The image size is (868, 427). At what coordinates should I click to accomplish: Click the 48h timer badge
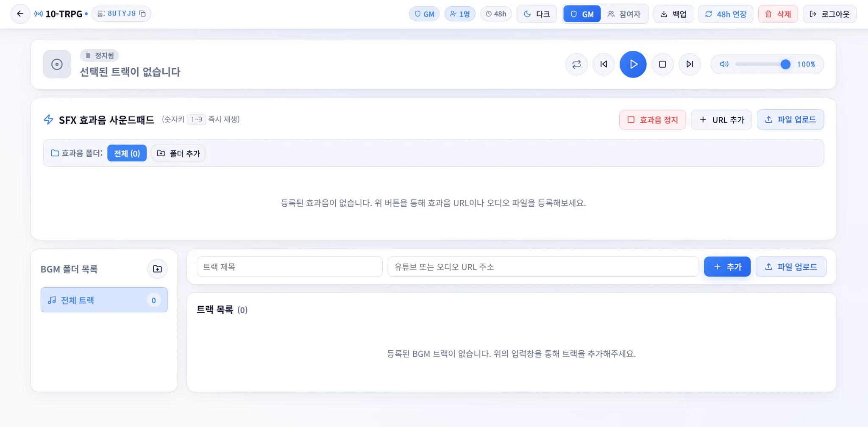(496, 14)
